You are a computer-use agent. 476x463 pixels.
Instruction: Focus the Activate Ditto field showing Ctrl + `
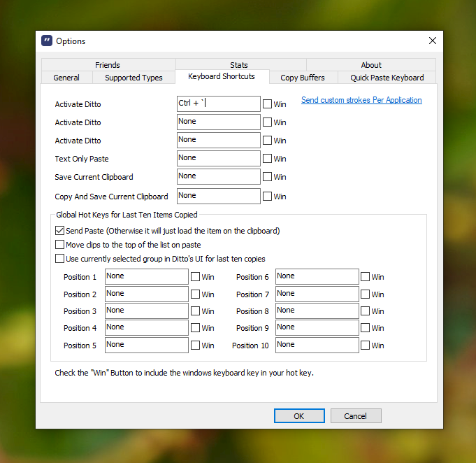pos(219,104)
